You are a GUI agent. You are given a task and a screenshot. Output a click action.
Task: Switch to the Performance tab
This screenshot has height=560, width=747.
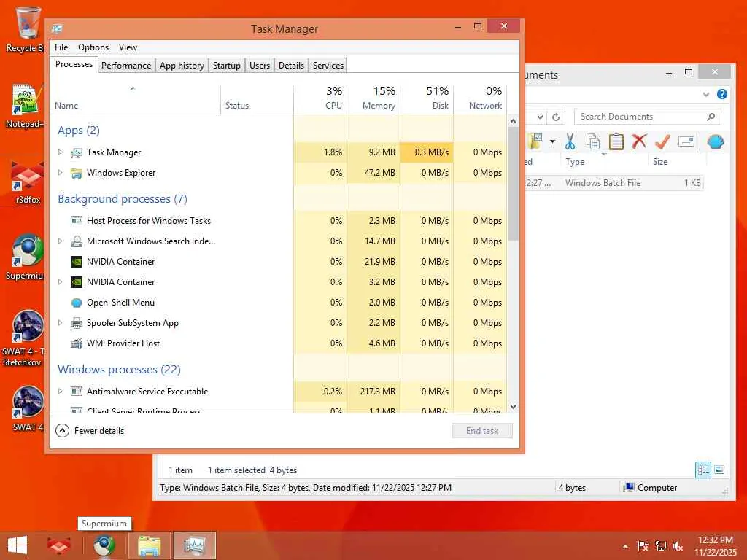point(126,65)
